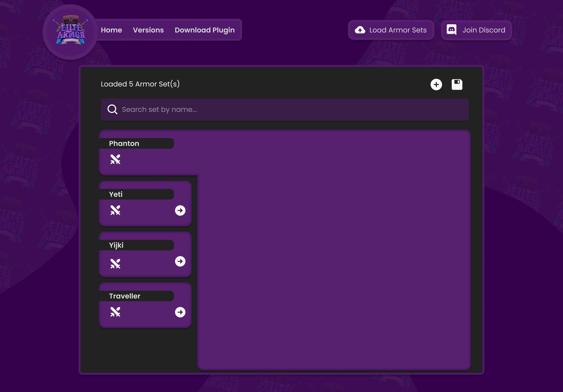This screenshot has height=392, width=563.
Task: Click the crossed swords icon under Yeti
Action: (x=115, y=210)
